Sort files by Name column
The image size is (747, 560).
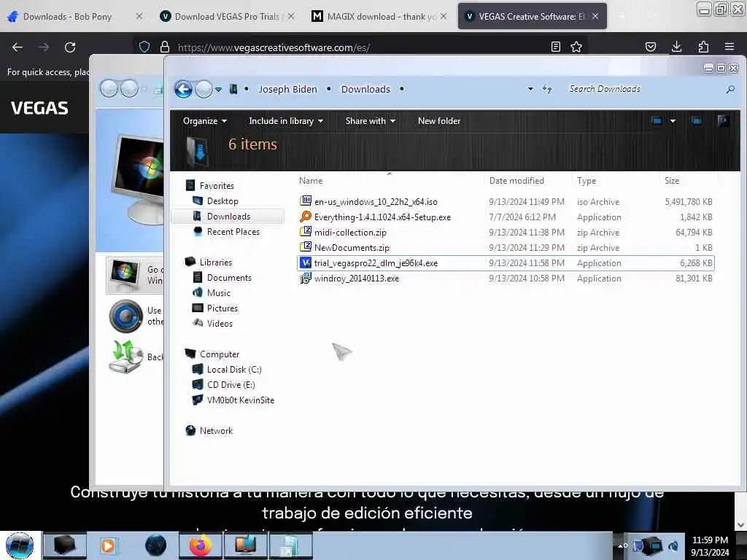pos(311,181)
